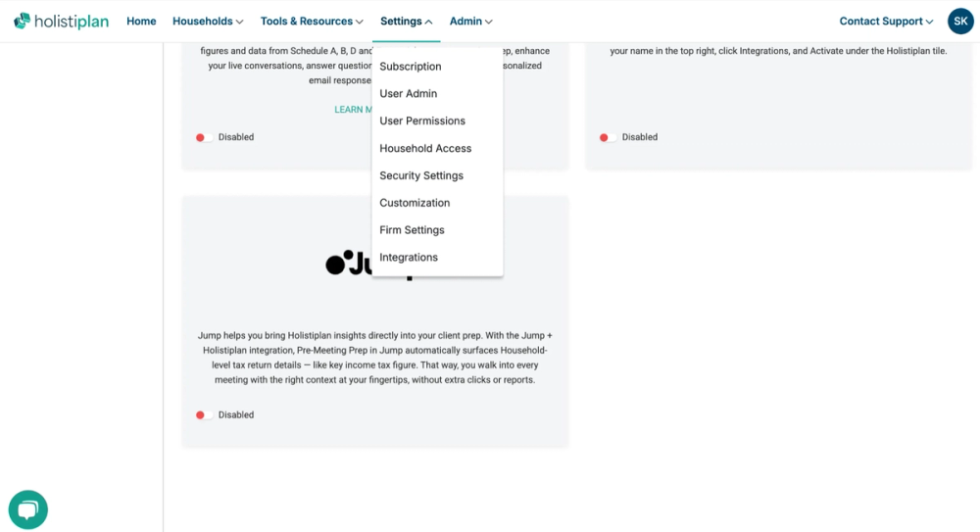Expand the Tools & Resources dropdown
Viewport: 980px width, 532px height.
(312, 22)
